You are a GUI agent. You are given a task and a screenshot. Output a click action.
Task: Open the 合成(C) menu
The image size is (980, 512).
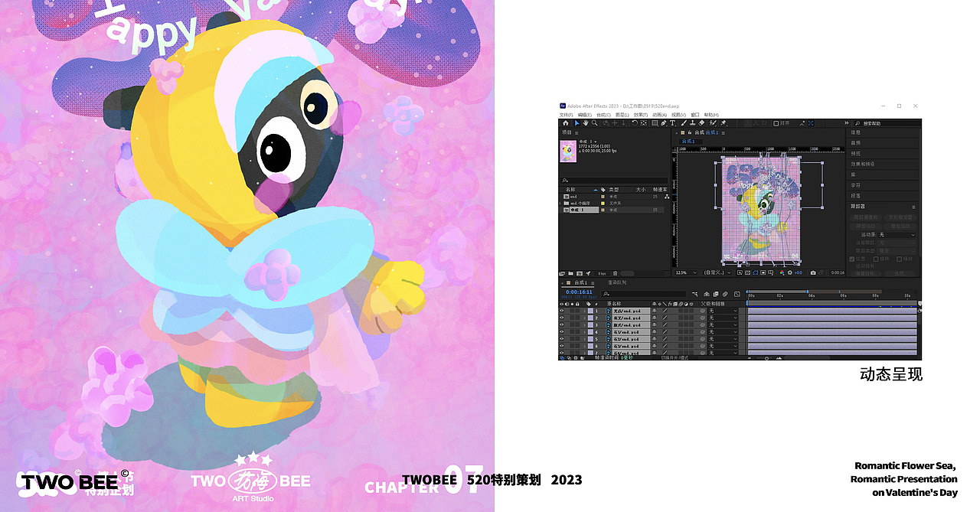point(603,115)
